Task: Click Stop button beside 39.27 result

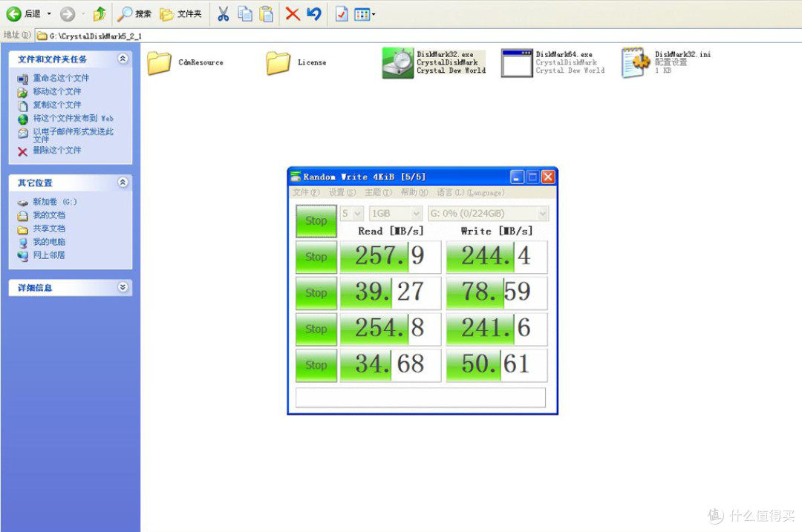Action: (x=316, y=293)
